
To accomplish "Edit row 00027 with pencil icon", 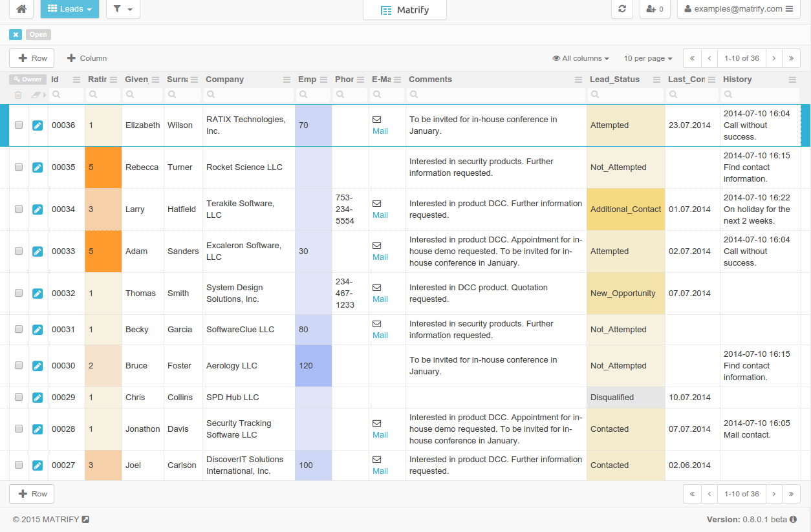I will coord(38,465).
